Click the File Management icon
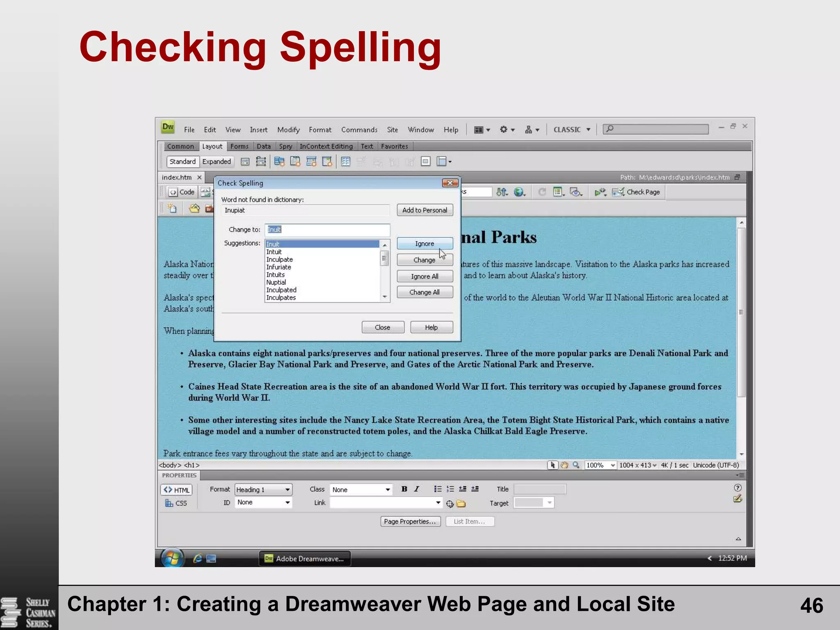The width and height of the screenshot is (840, 630). pos(502,192)
